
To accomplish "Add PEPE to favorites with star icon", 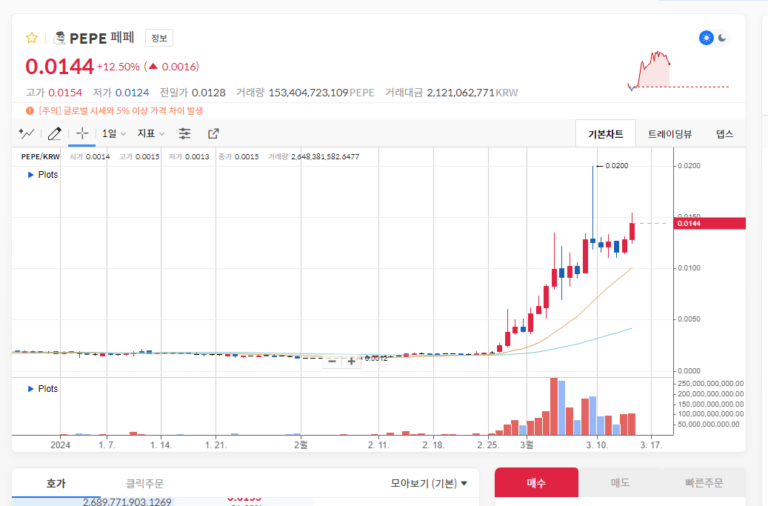I will (x=32, y=38).
